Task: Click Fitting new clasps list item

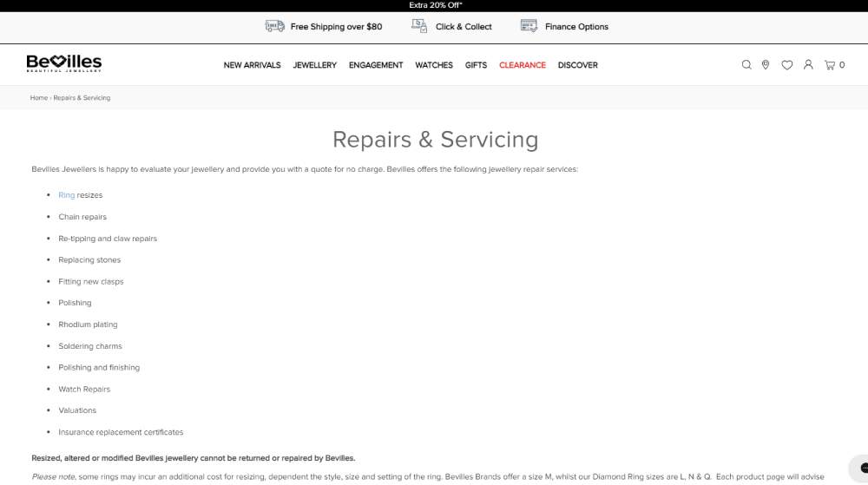Action: pyautogui.click(x=91, y=281)
